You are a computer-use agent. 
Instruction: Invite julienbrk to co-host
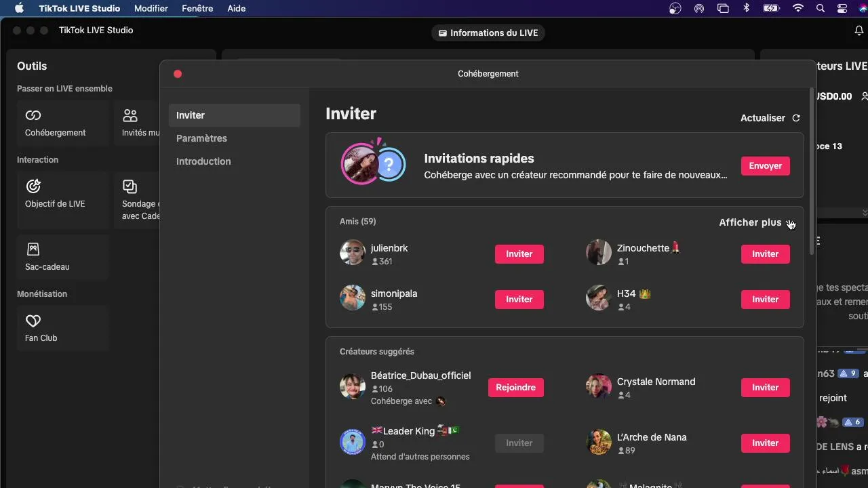coord(519,253)
